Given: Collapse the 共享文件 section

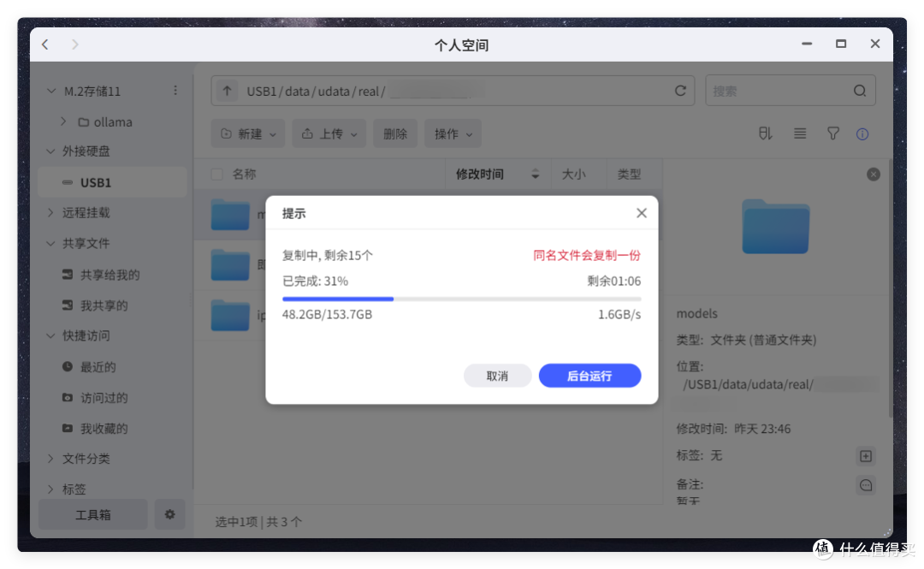Looking at the screenshot, I should 50,244.
